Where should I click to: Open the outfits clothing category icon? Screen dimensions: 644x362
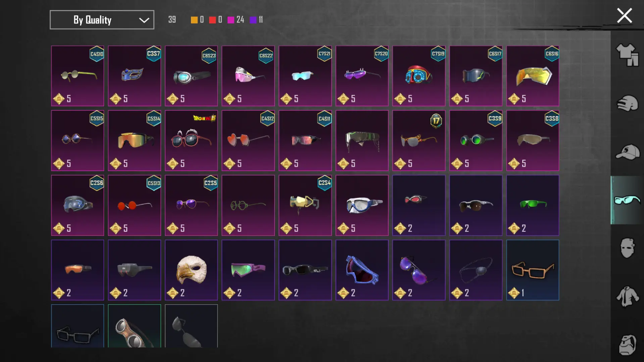tap(627, 55)
